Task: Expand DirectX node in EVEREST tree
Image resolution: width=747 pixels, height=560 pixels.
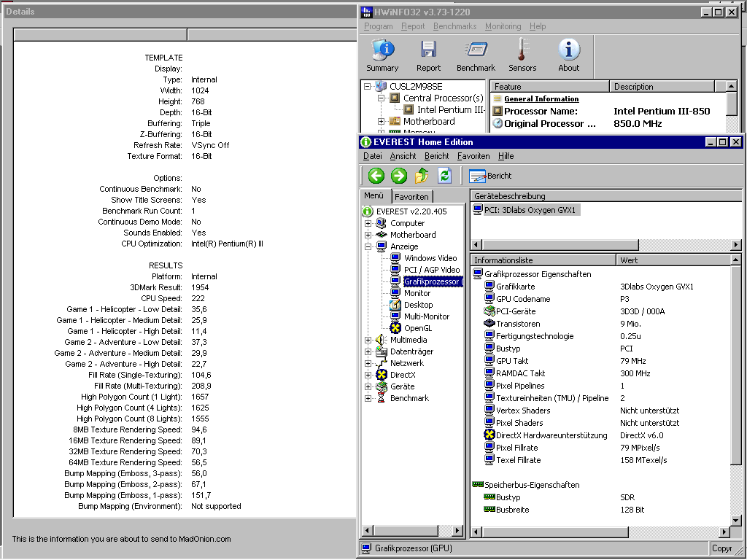Action: [x=368, y=376]
